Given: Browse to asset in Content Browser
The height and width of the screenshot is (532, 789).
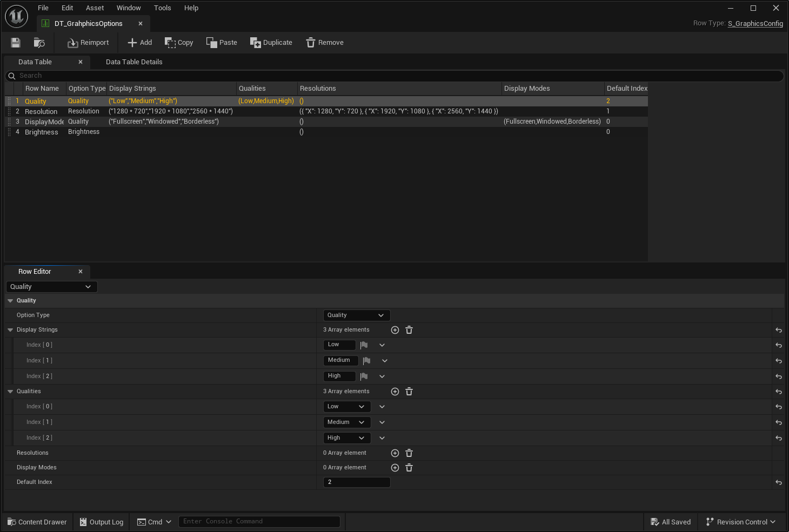Looking at the screenshot, I should click(x=39, y=43).
